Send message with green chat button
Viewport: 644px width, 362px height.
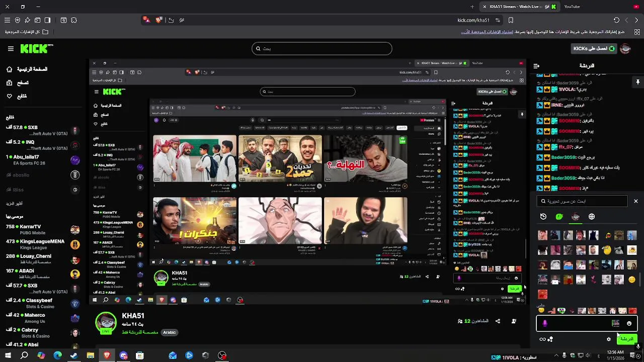pyautogui.click(x=626, y=339)
